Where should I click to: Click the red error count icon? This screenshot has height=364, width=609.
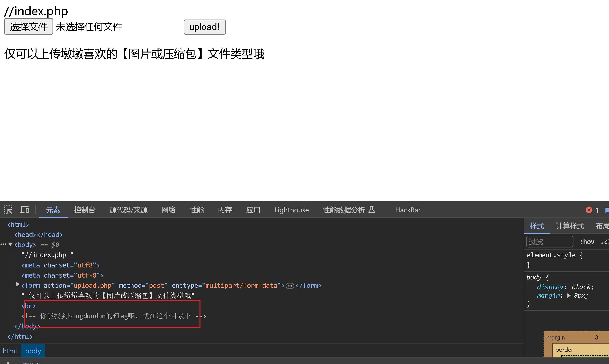(589, 210)
